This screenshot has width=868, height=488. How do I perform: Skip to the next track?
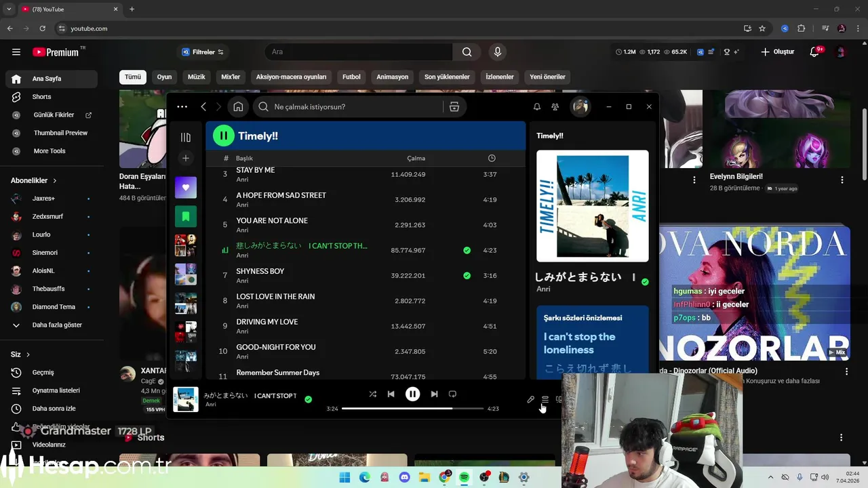(x=434, y=394)
